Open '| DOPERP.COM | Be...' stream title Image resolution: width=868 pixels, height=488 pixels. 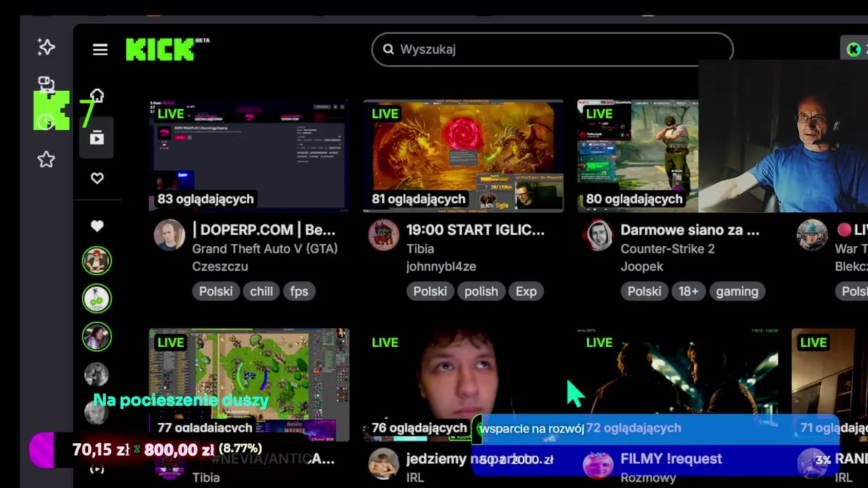[264, 230]
